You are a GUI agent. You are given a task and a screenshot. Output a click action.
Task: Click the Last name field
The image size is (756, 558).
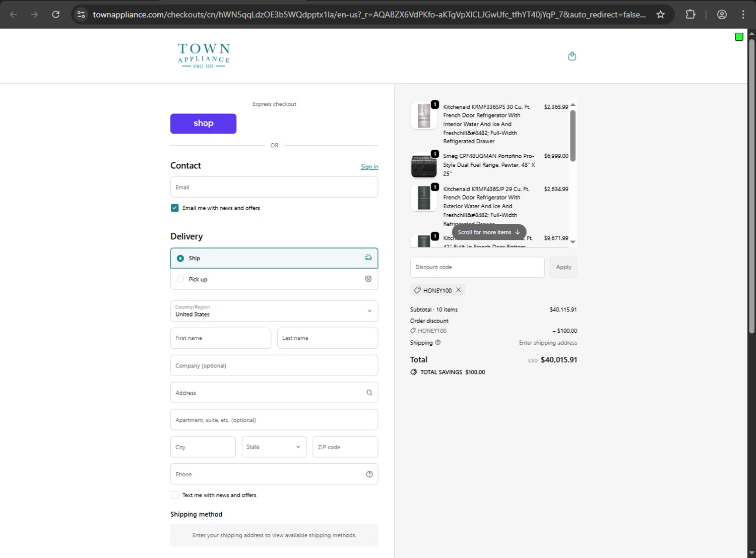[328, 338]
